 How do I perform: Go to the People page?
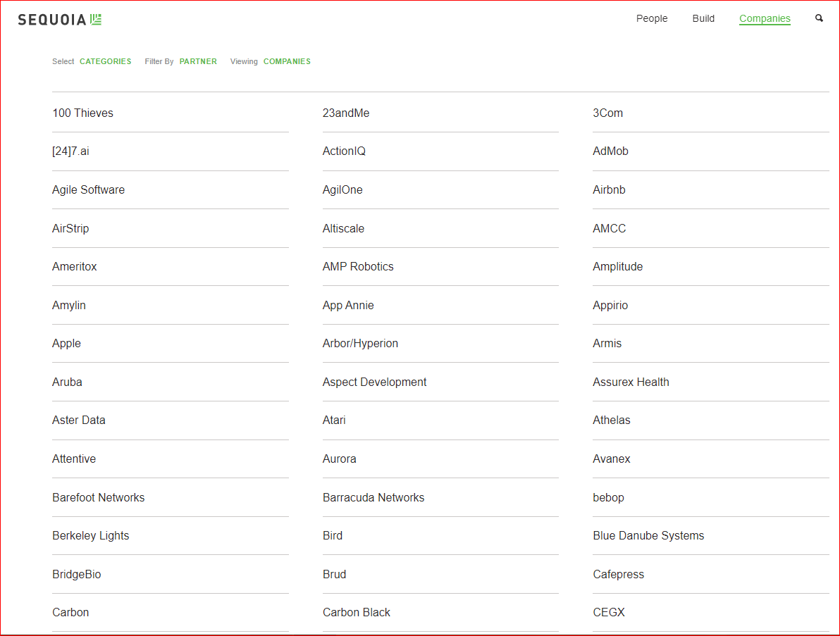tap(651, 18)
